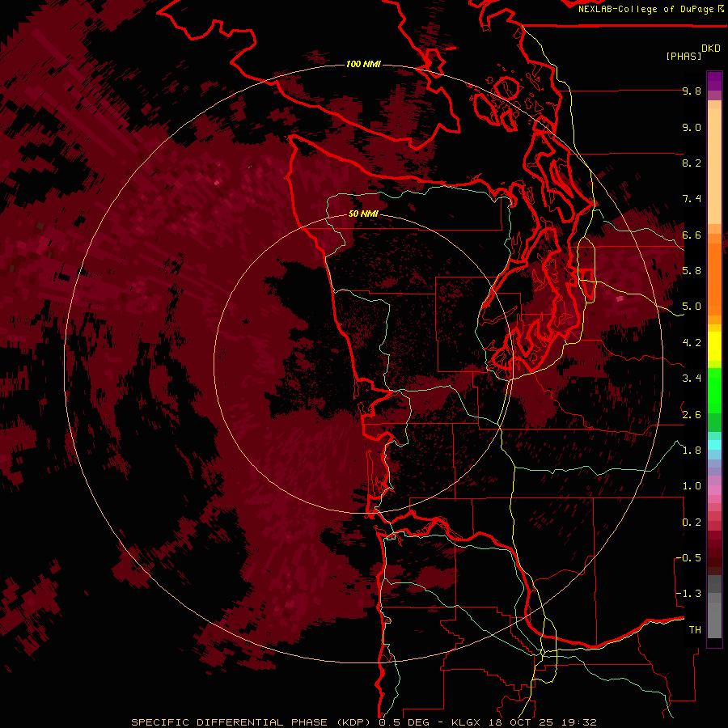Pick the bright yellow color scale segment
Viewport: 728px width, 728px height.
click(714, 346)
